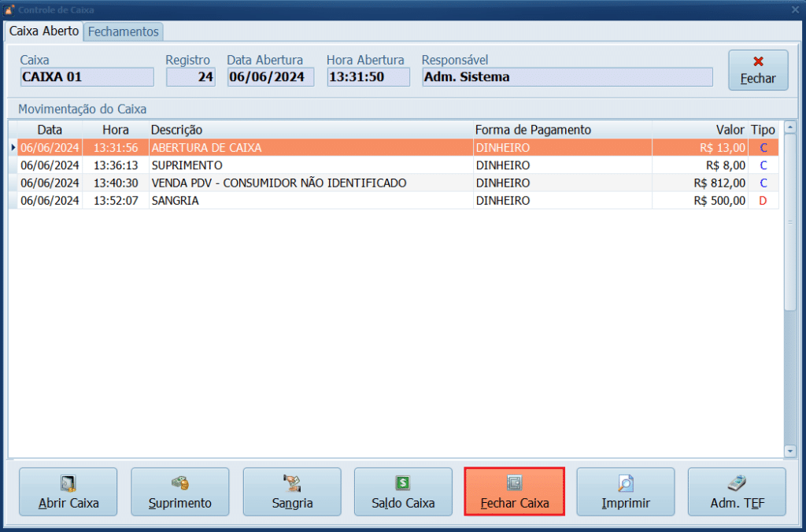Click the Sangria hand icon
The image size is (806, 532).
(292, 482)
